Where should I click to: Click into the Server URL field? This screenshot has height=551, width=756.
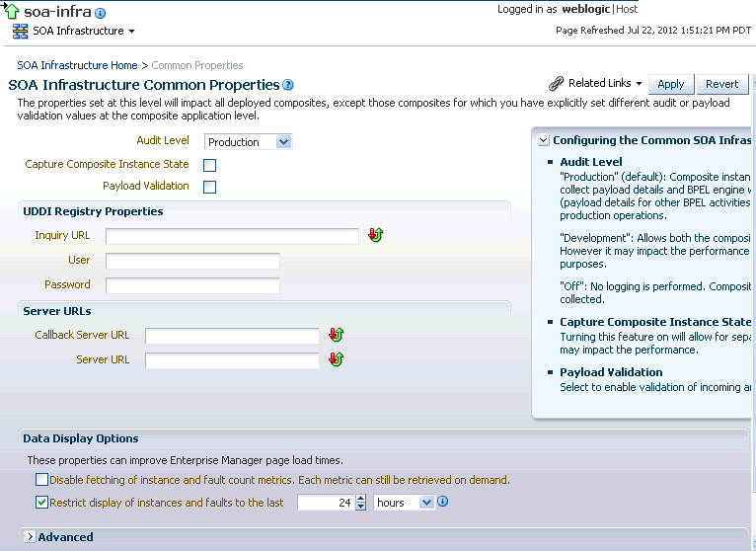pyautogui.click(x=232, y=360)
